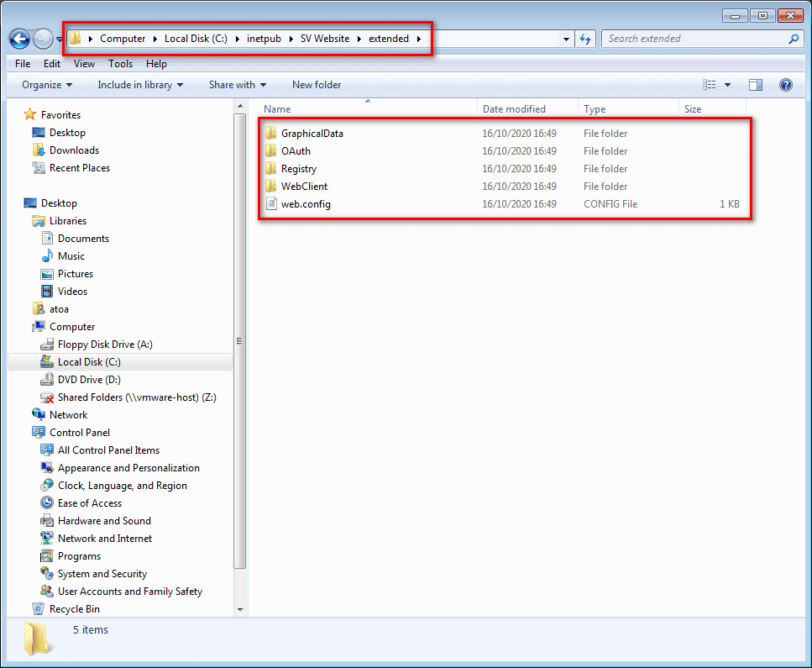Click the Refresh button beside address bar
The height and width of the screenshot is (668, 812).
[x=586, y=39]
